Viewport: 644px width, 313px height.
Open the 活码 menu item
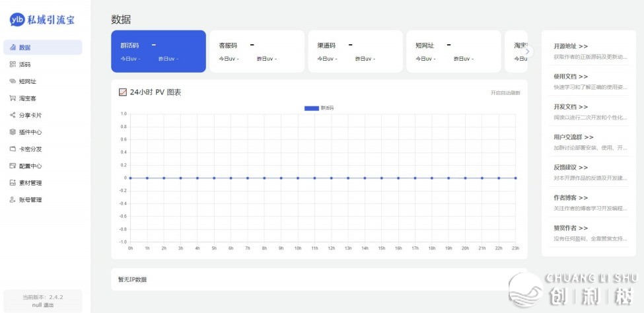[x=43, y=65]
